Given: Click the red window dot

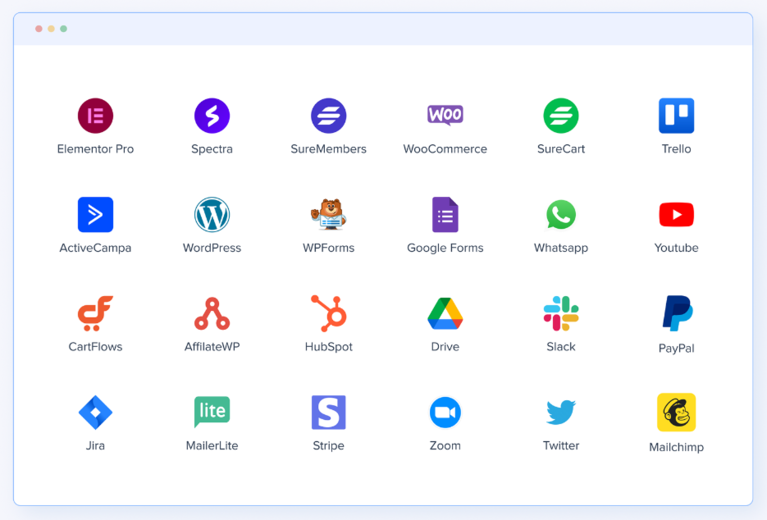Looking at the screenshot, I should 39,29.
